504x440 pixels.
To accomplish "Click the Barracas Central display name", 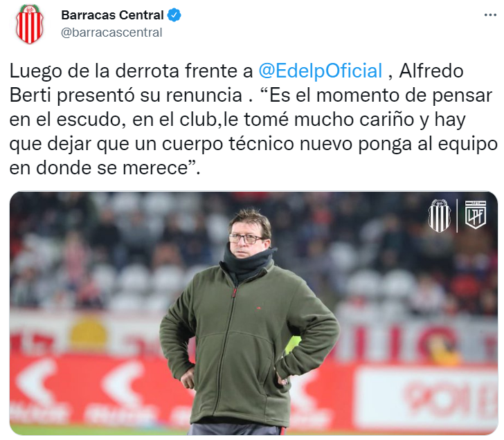I will 112,15.
